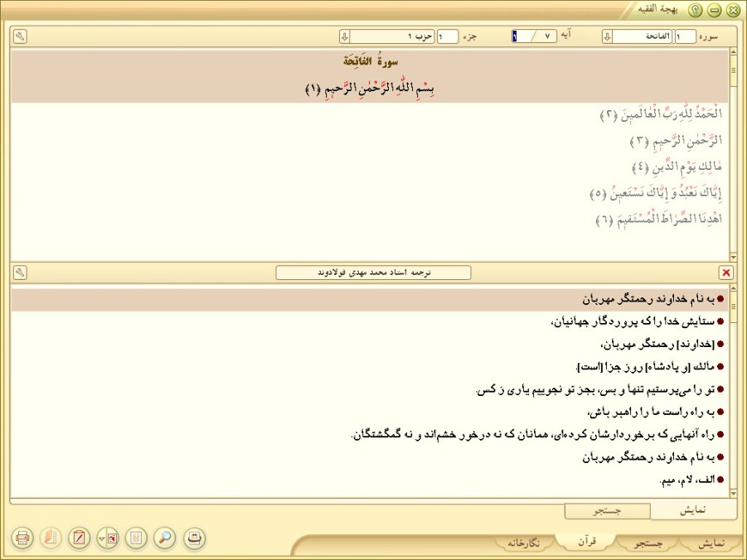Click translation pane scrollbar thumb
747x560 pixels.
733,307
